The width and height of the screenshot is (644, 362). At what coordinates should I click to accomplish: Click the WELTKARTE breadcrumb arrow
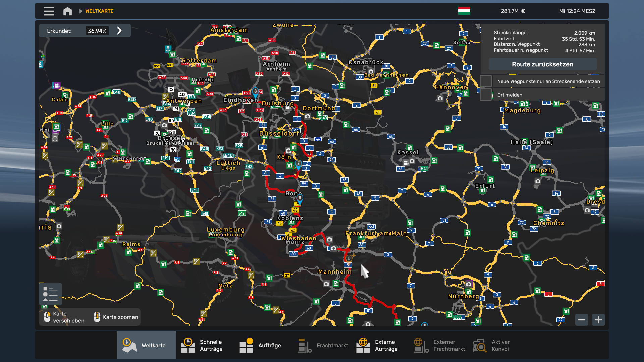click(x=80, y=11)
